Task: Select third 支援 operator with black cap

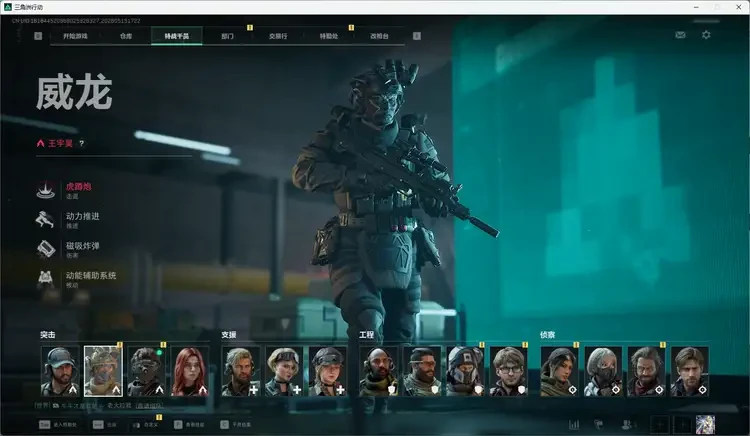Action: [x=328, y=371]
